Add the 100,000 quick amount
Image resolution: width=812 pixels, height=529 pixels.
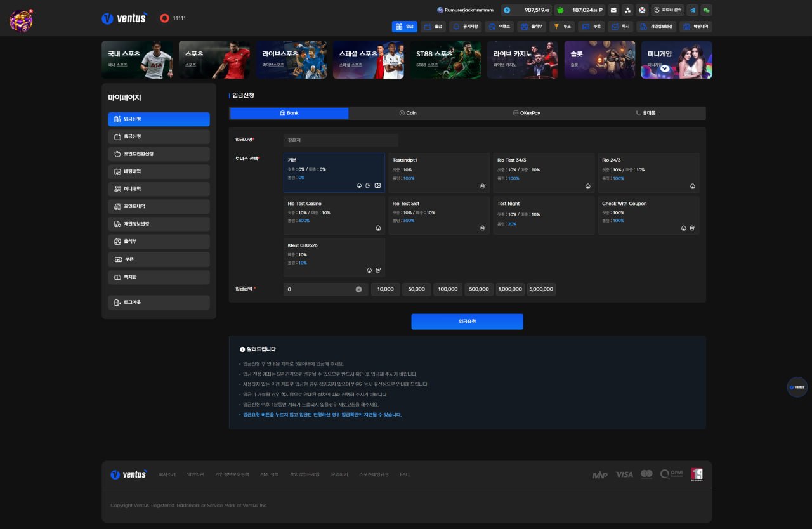tap(448, 289)
